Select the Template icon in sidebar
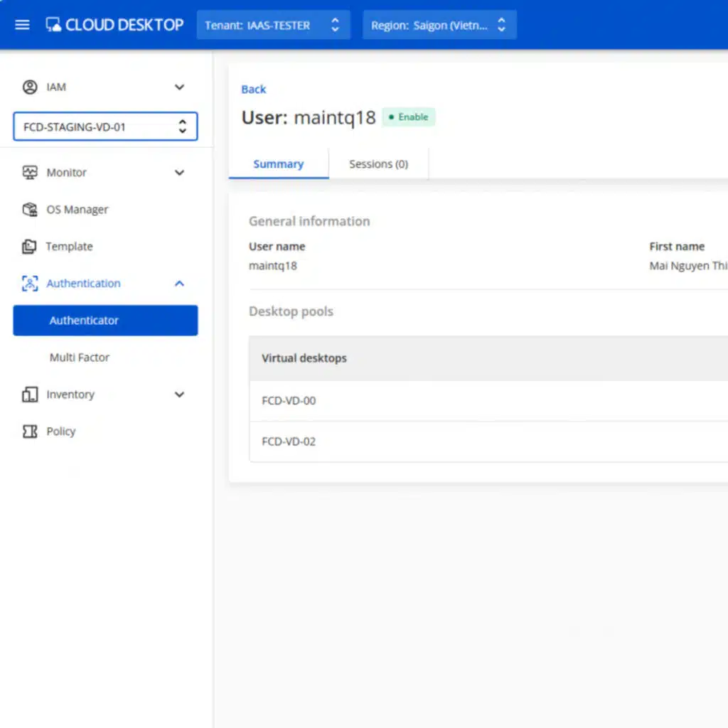The width and height of the screenshot is (728, 728). point(29,246)
